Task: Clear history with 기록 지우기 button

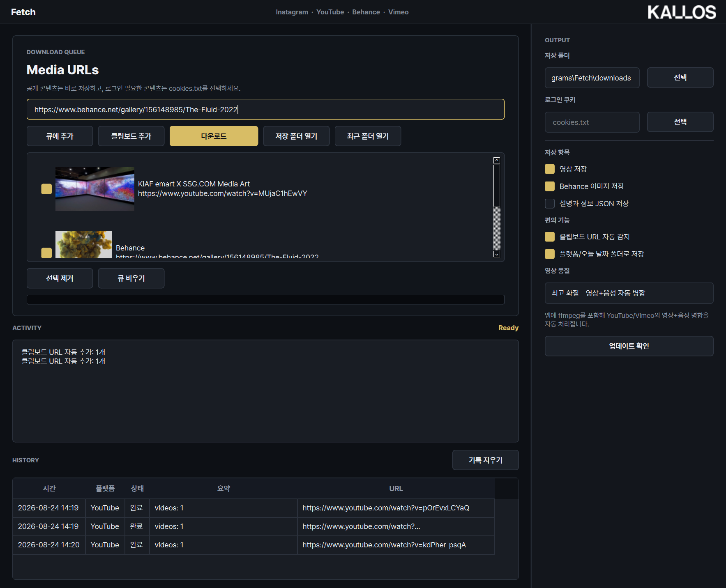Action: (x=485, y=460)
